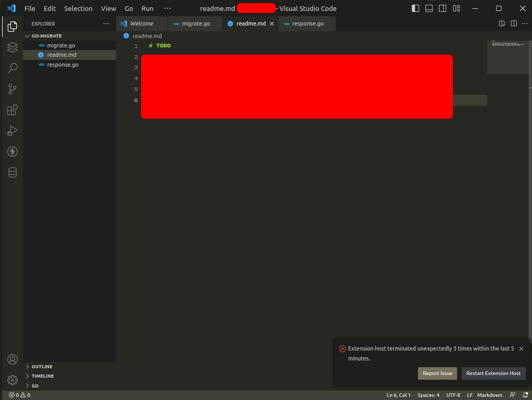The image size is (532, 400).
Task: Toggle the primary sidebar visibility icon
Action: pyautogui.click(x=415, y=8)
